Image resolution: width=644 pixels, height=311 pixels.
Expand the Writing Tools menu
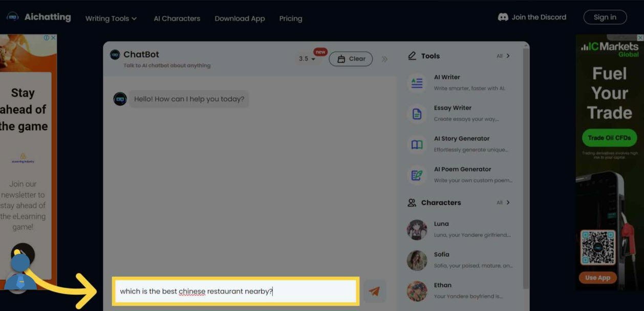[x=111, y=18]
